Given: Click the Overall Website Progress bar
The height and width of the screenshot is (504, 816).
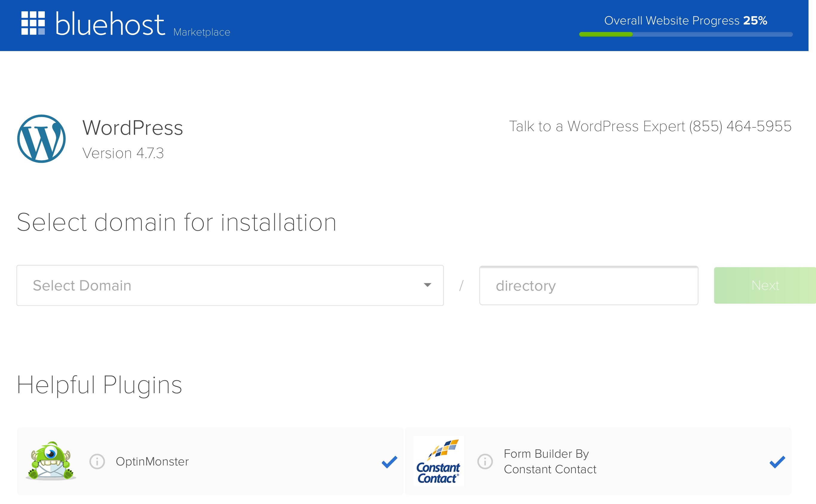Looking at the screenshot, I should coord(686,34).
